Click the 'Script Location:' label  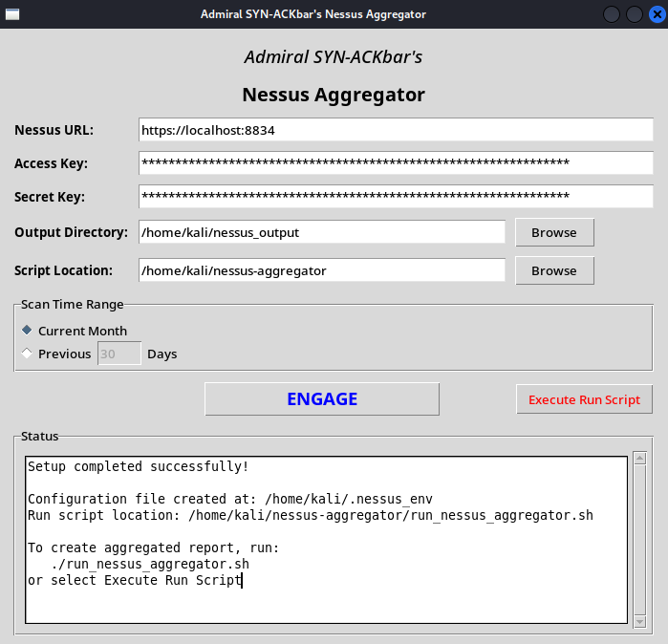pyautogui.click(x=63, y=270)
